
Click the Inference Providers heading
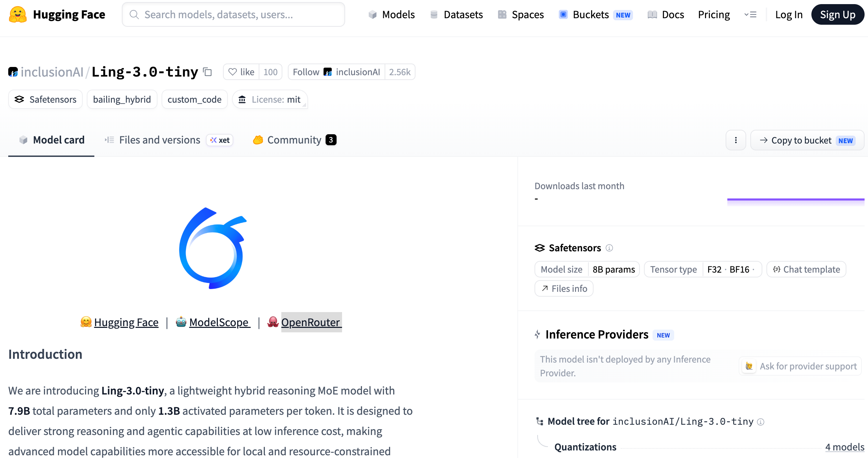point(597,334)
